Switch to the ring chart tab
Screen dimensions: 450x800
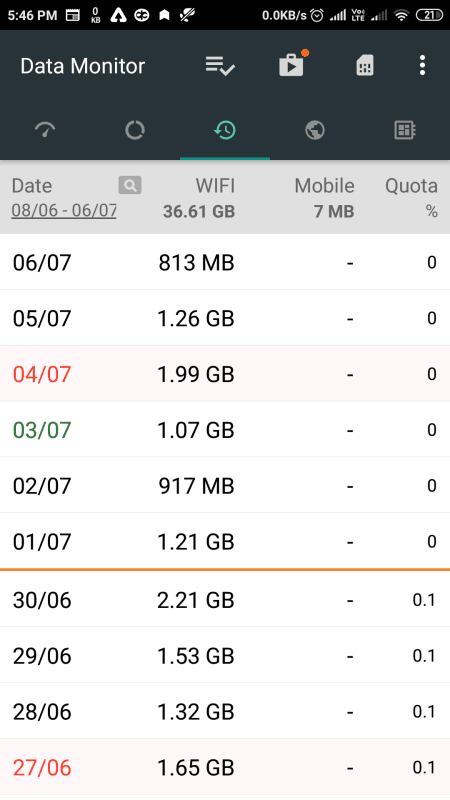pyautogui.click(x=135, y=130)
